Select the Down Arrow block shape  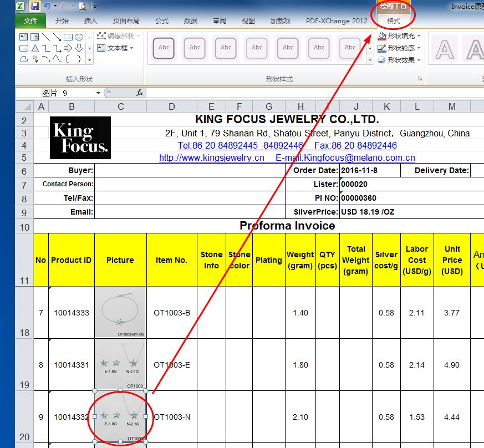click(x=79, y=48)
